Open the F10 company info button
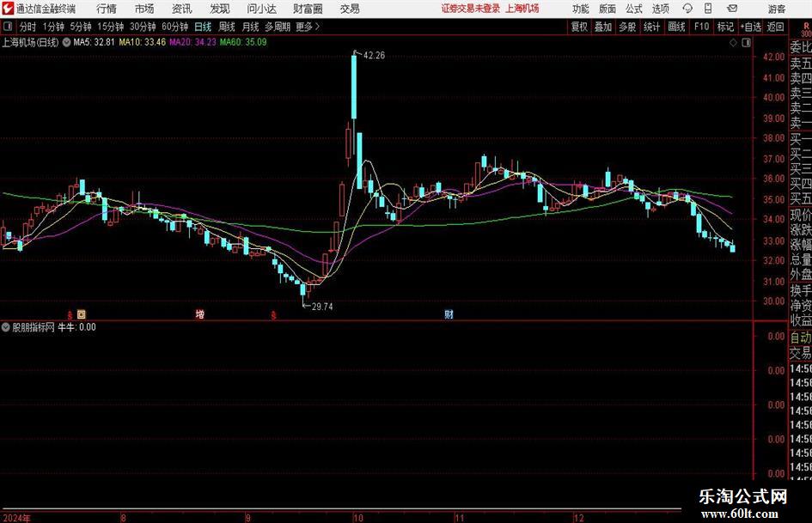812x523 pixels. (702, 27)
